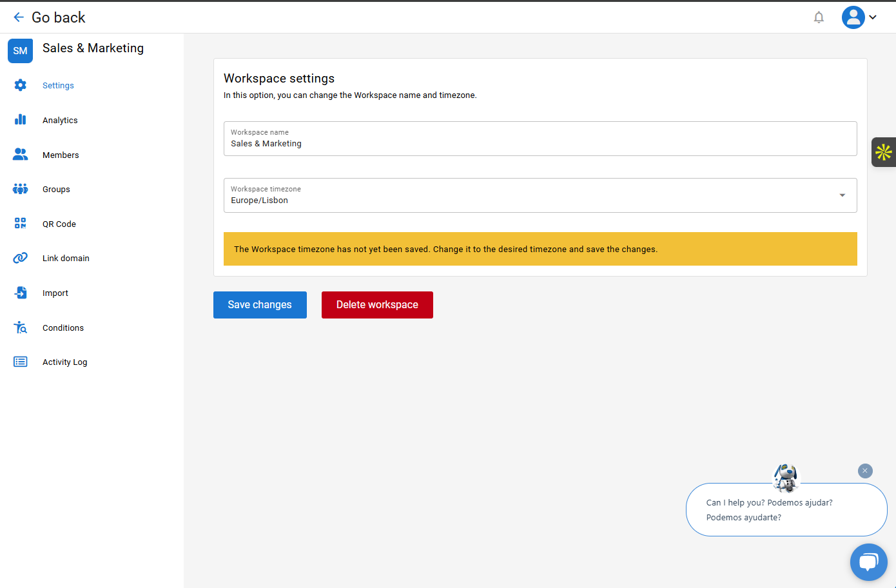Screen dimensions: 896x588
Task: Click the Settings gear icon in sidebar
Action: (x=21, y=85)
